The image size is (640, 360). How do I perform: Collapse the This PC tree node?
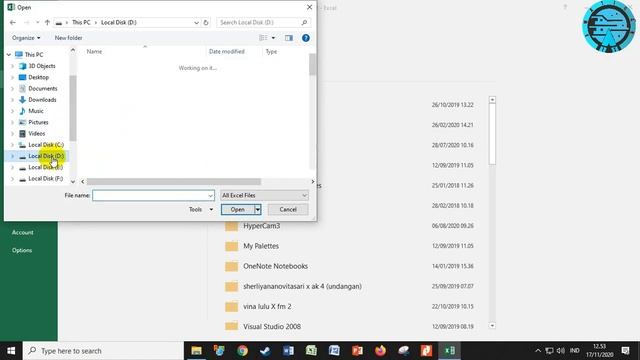(x=9, y=55)
